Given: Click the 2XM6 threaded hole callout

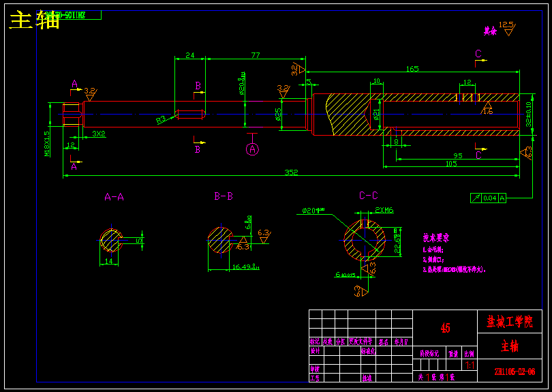Looking at the screenshot, I should (384, 210).
